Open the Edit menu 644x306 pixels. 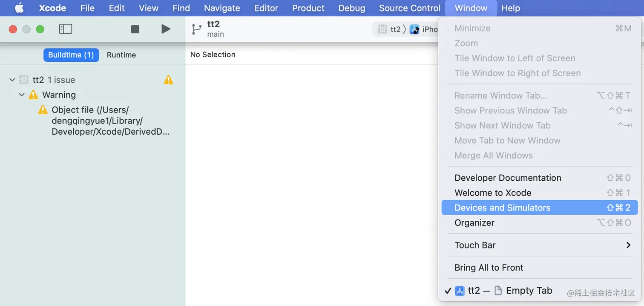point(117,8)
